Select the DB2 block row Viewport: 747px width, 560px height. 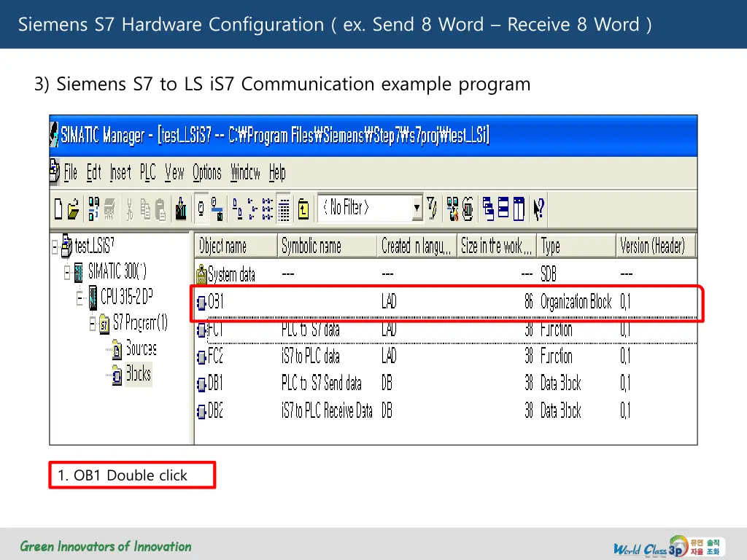click(x=446, y=411)
